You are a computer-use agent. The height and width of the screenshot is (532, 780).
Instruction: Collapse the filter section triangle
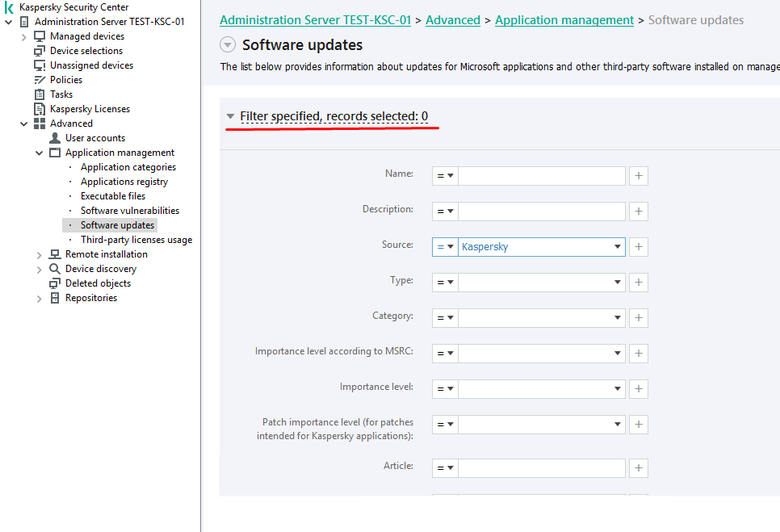click(230, 117)
